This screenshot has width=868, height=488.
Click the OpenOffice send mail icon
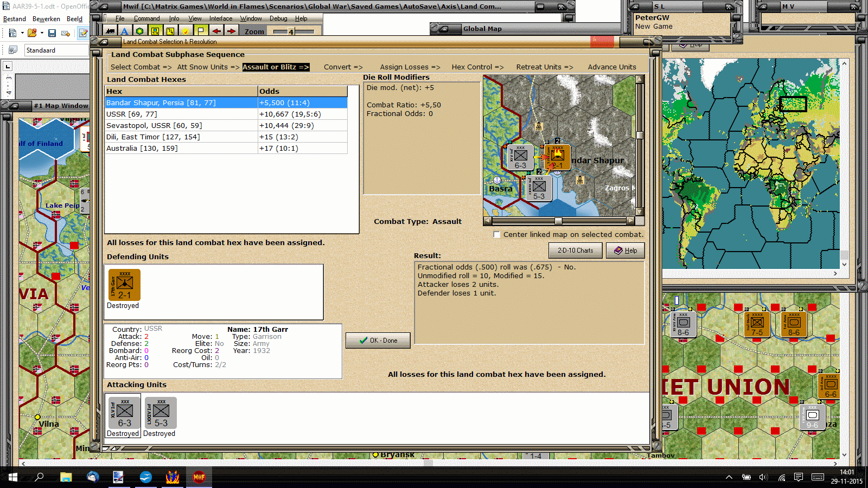click(66, 34)
